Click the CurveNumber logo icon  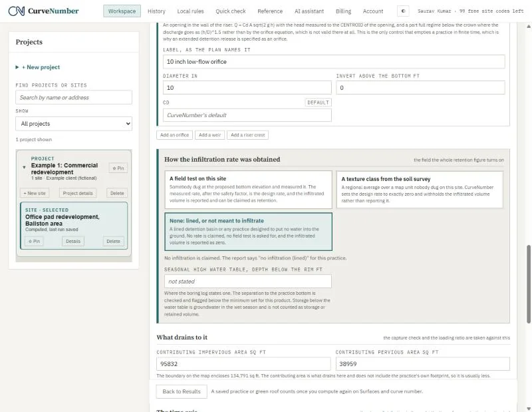click(16, 11)
